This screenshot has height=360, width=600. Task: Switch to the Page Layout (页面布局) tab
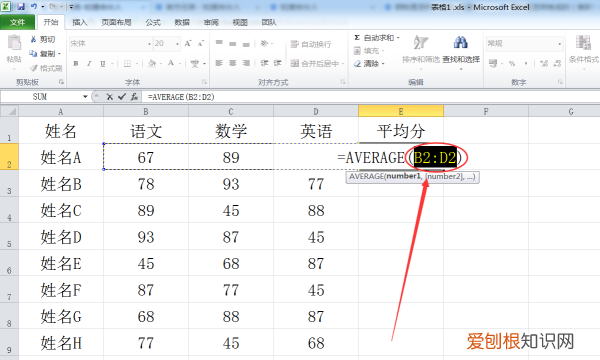pyautogui.click(x=116, y=22)
